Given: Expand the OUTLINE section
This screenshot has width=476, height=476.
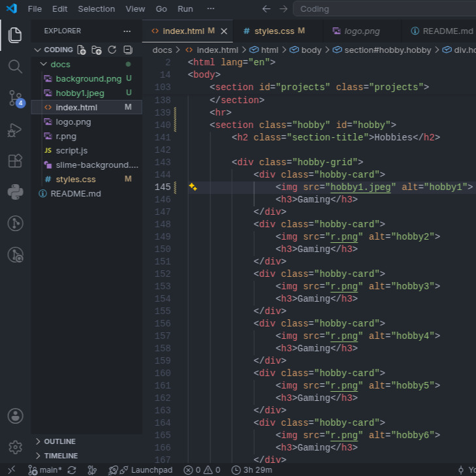Looking at the screenshot, I should coord(59,441).
